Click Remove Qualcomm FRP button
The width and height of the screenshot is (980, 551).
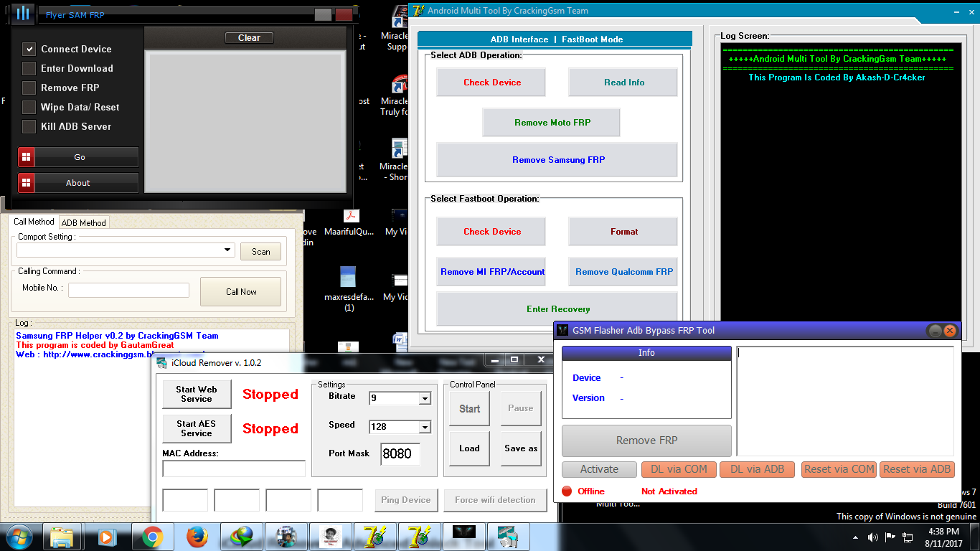point(623,272)
